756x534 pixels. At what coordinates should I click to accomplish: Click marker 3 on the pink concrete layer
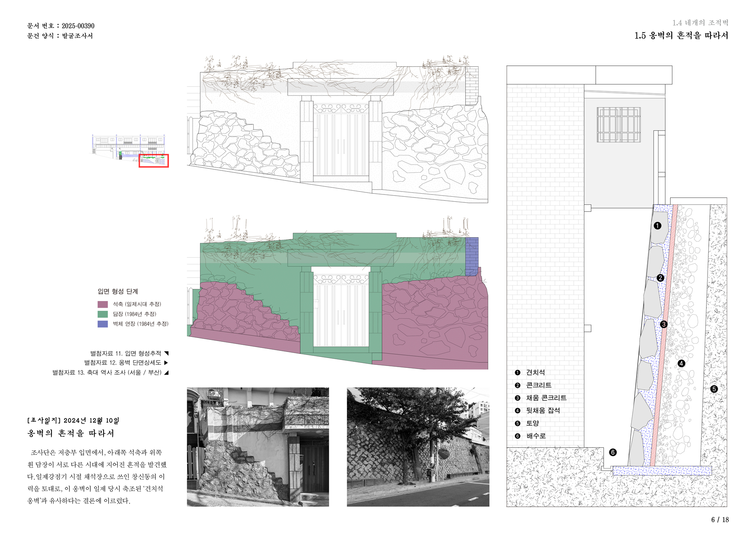click(x=664, y=324)
